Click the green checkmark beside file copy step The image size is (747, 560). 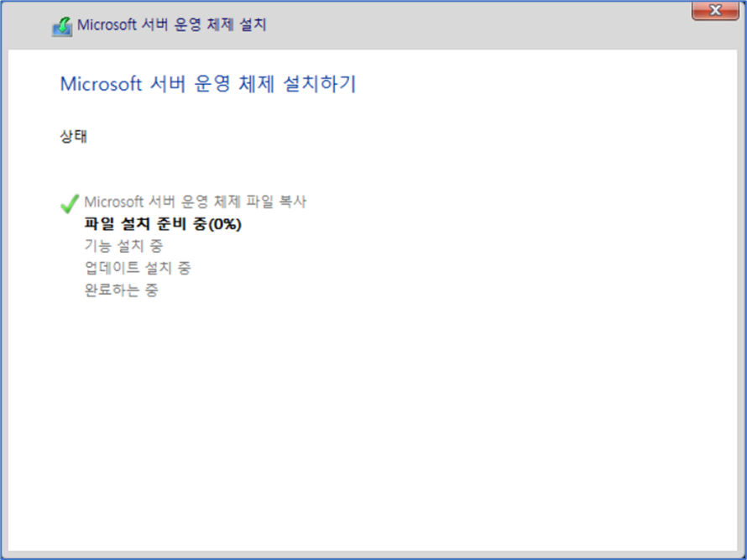point(70,203)
